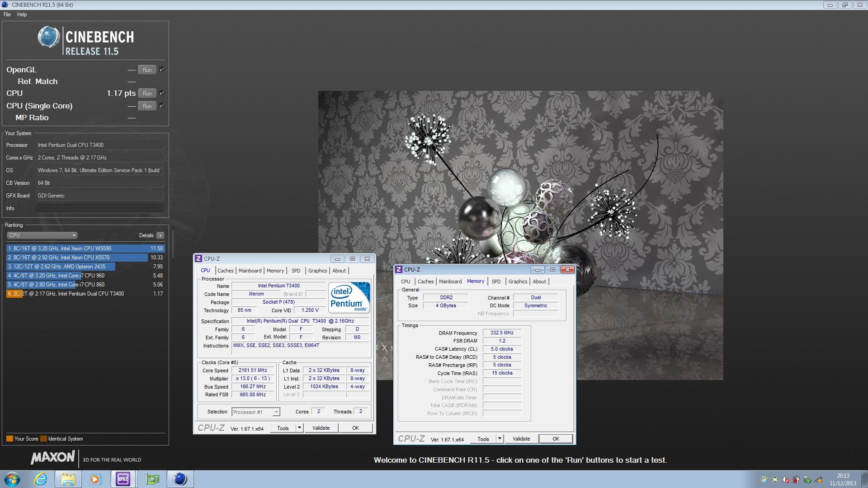Select ranking row Intel Xeon CPU W5590
Screen dimensions: 868x488
tap(85, 249)
